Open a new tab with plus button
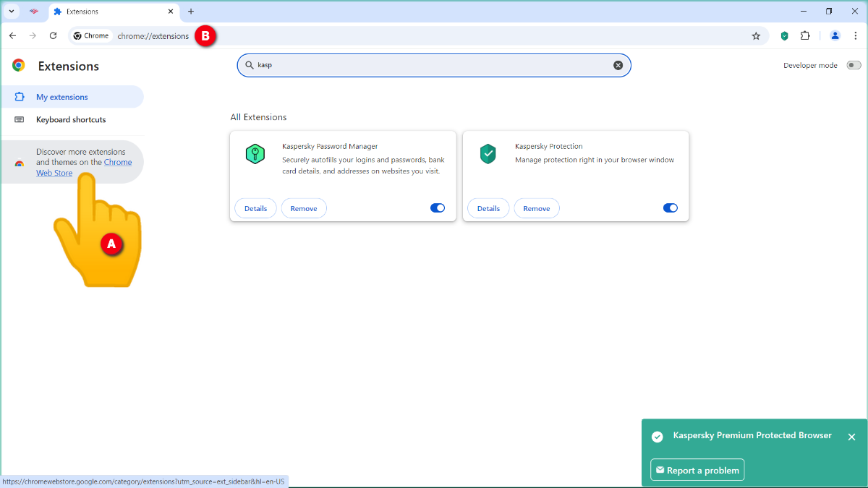This screenshot has height=488, width=868. [x=191, y=12]
